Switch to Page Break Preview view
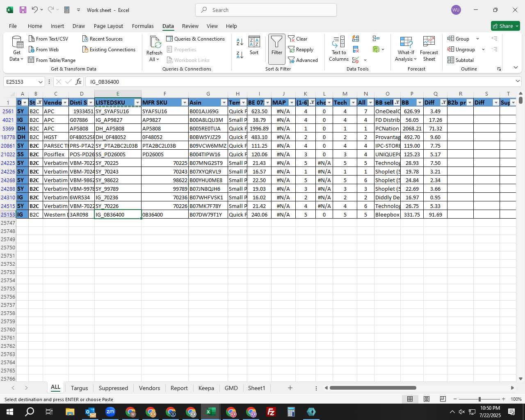The width and height of the screenshot is (525, 420). (443, 399)
